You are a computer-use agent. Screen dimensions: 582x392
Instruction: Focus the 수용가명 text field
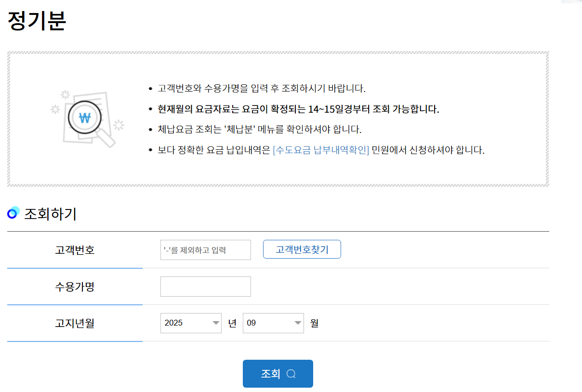(205, 287)
